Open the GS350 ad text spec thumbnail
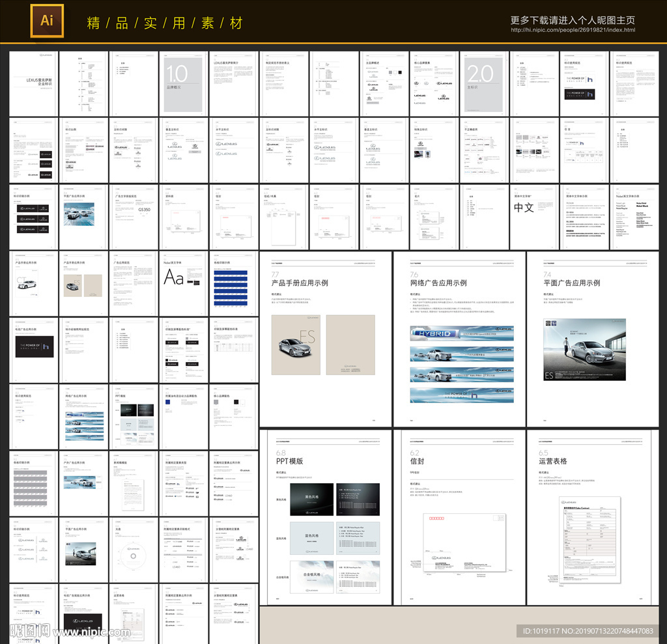The width and height of the screenshot is (667, 644). 134,217
